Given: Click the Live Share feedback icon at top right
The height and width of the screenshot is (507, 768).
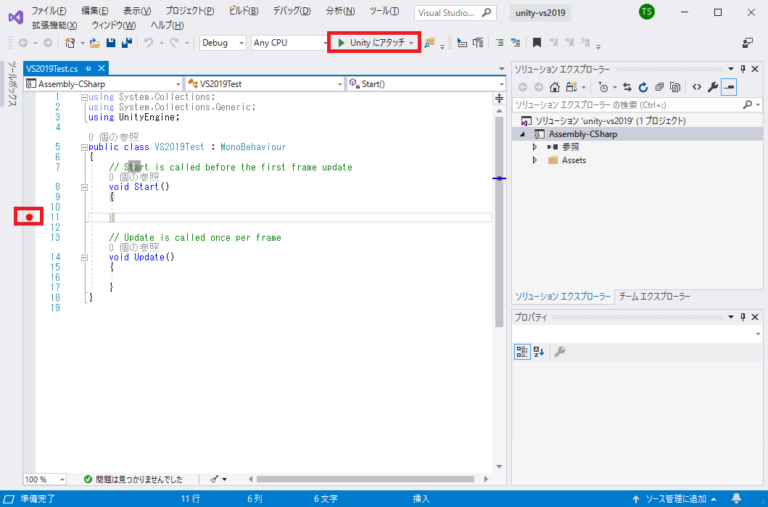Looking at the screenshot, I should click(x=747, y=43).
